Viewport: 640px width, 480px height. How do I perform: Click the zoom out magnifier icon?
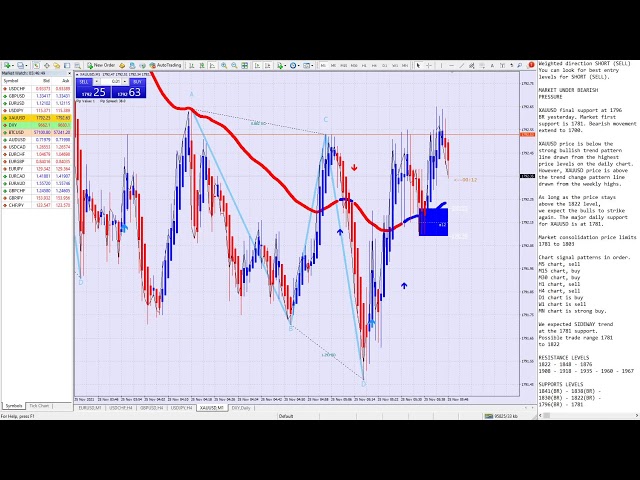click(x=233, y=65)
